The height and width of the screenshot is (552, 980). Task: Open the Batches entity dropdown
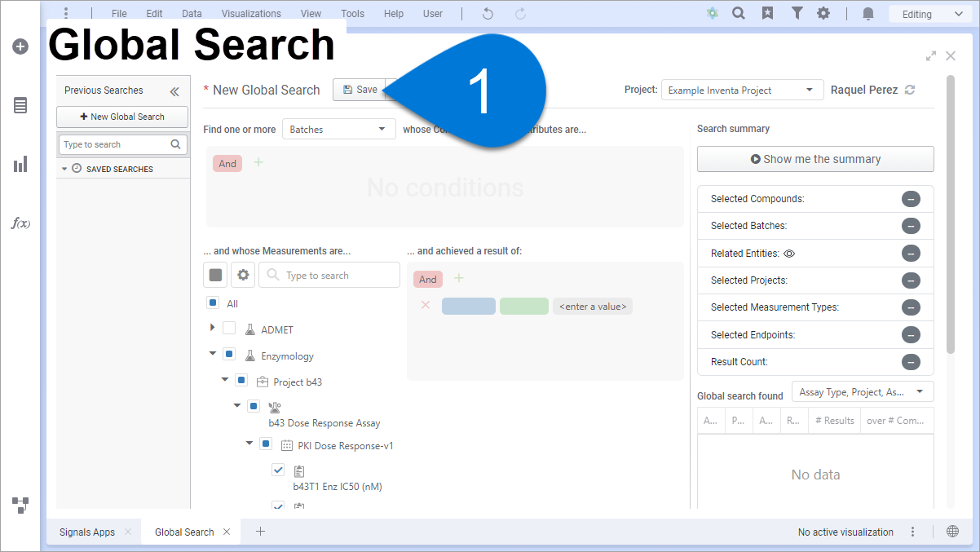[338, 129]
